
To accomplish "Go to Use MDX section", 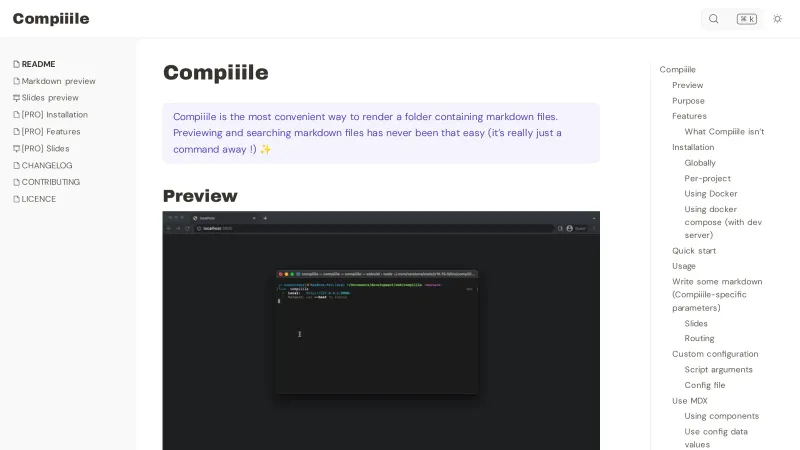I will (x=689, y=401).
